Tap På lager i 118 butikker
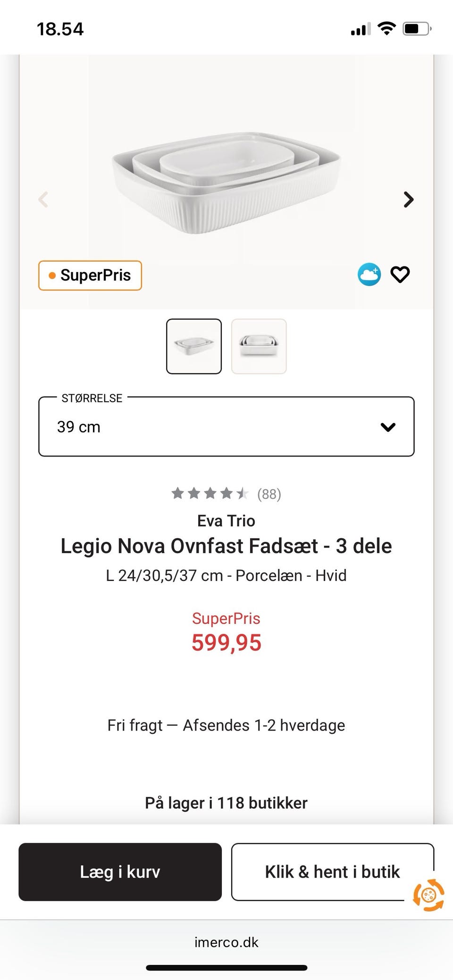The image size is (453, 980). pos(226,803)
